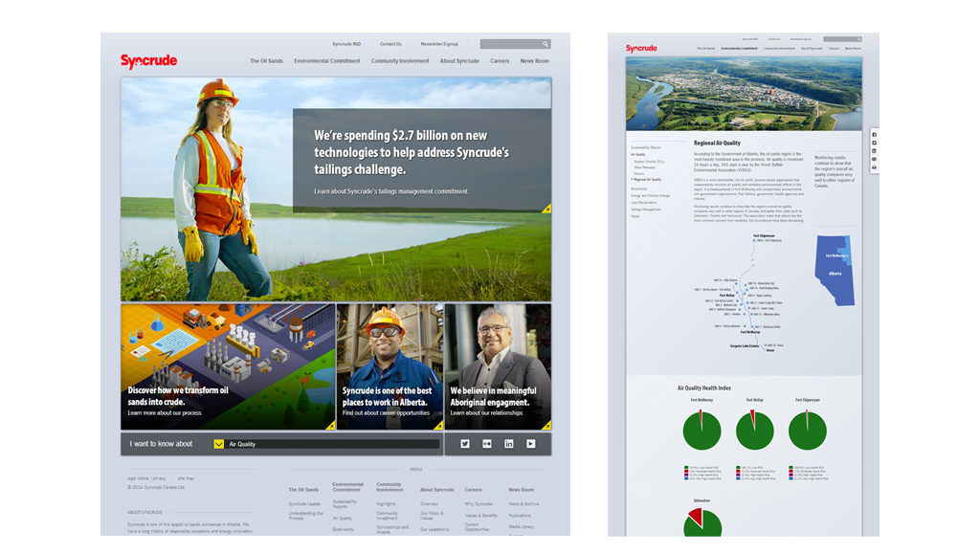Click 'Syncrude Leases' in the footer menu
Viewport: 980px width, 553px height.
(304, 504)
